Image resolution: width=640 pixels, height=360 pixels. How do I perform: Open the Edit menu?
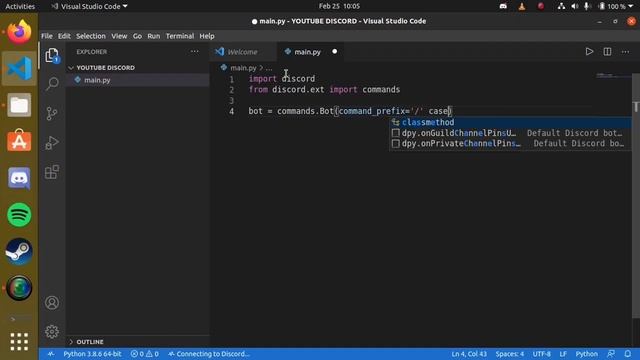64,36
